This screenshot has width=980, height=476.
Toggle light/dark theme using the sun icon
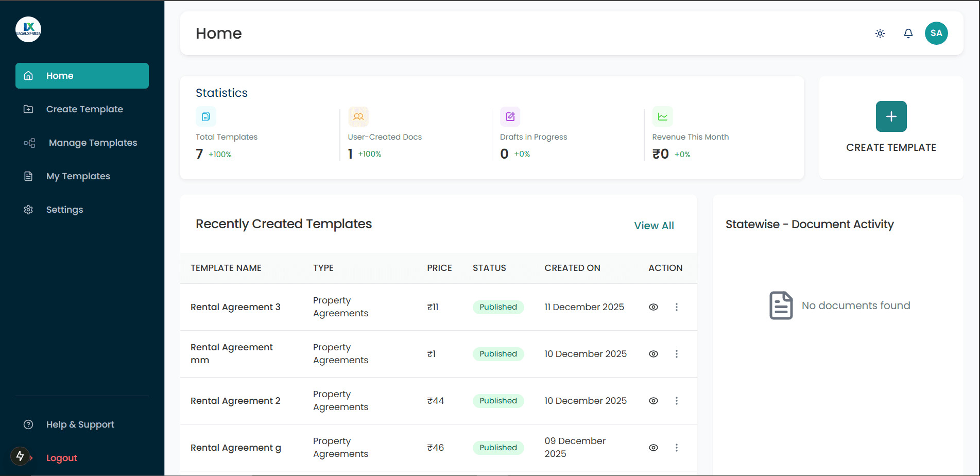[880, 33]
